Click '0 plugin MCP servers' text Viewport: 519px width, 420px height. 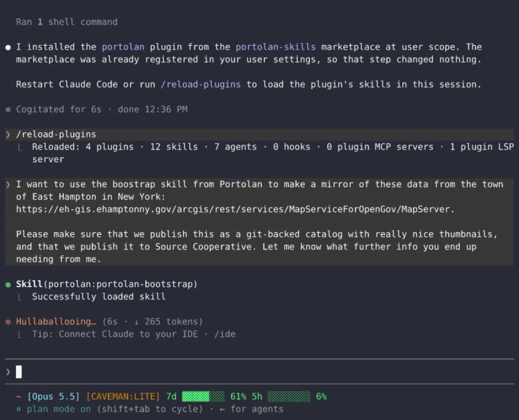[x=380, y=147]
